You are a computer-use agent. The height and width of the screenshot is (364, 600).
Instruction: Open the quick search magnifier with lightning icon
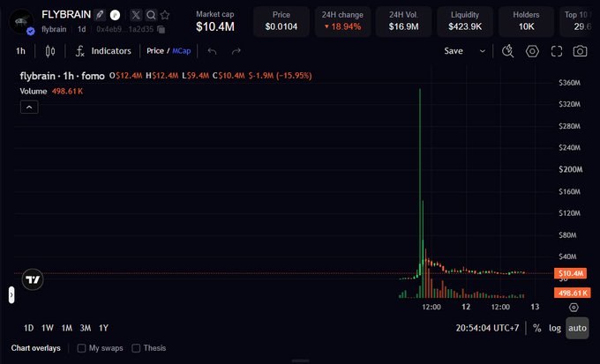pyautogui.click(x=507, y=51)
